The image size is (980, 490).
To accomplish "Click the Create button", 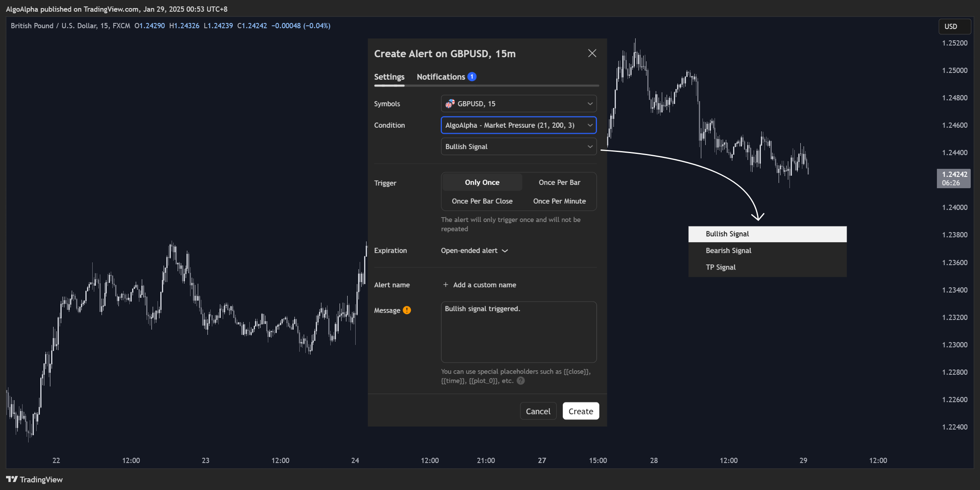I will tap(581, 411).
